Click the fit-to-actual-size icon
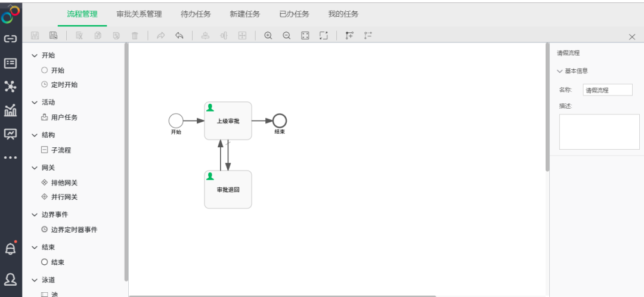644x297 pixels. (305, 36)
